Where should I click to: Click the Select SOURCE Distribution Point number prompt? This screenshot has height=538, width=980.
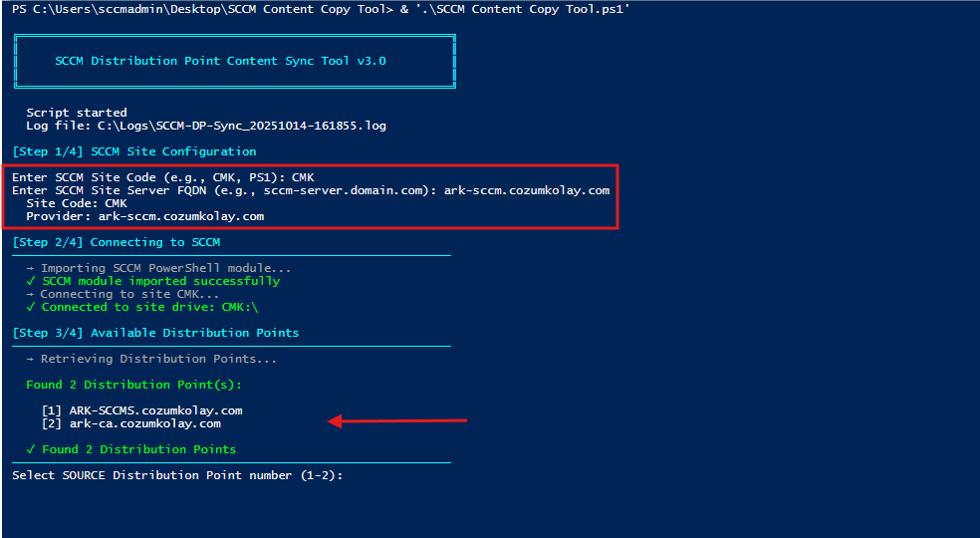176,475
